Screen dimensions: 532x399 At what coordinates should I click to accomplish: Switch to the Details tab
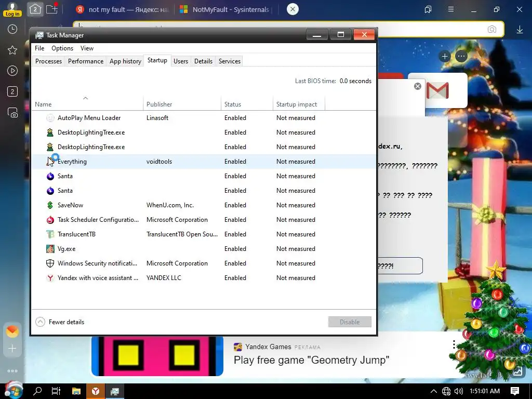tap(203, 61)
